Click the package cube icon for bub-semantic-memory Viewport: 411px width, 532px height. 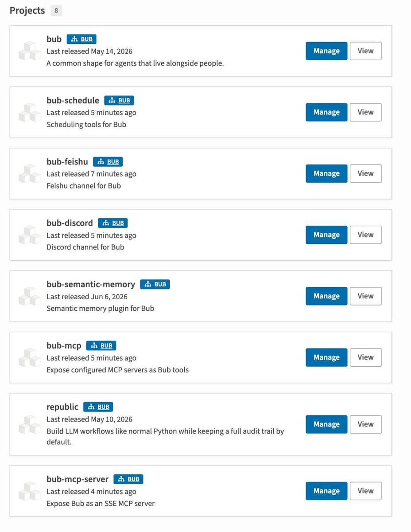30,296
